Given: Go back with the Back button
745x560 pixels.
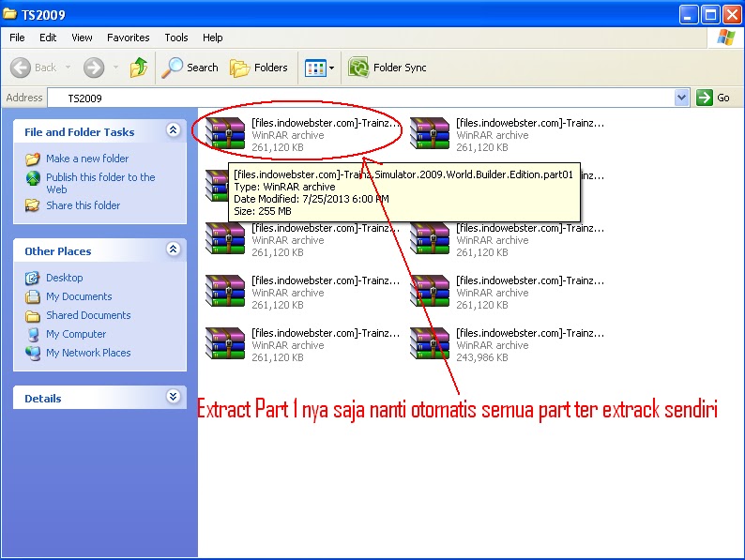Looking at the screenshot, I should pos(34,68).
